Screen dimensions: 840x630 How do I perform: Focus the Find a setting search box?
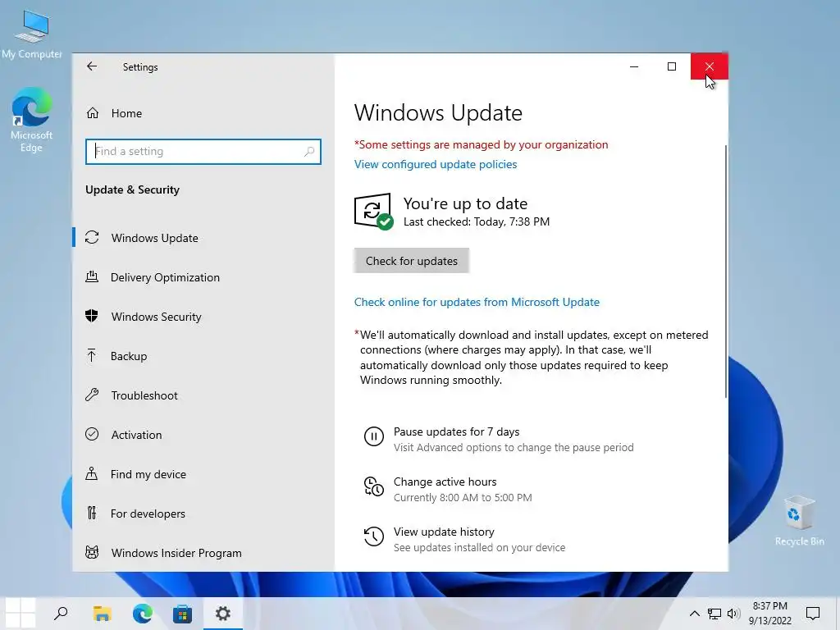pos(203,152)
